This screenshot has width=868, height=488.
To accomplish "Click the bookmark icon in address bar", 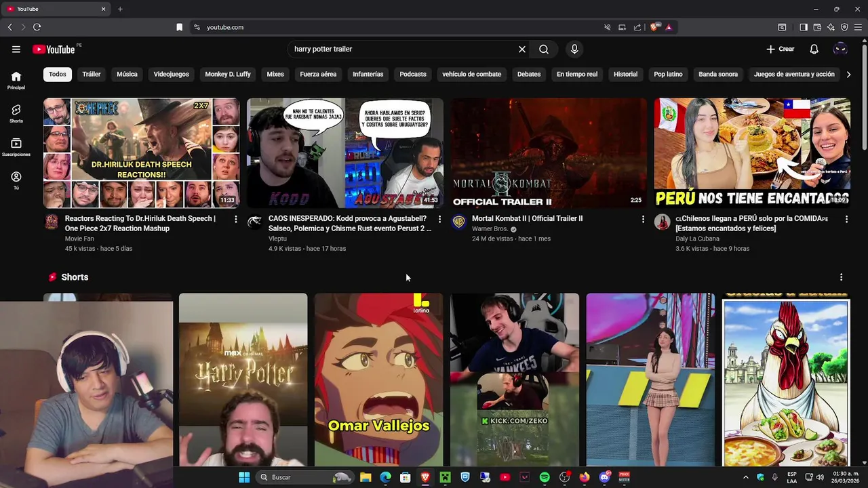I will click(x=179, y=27).
